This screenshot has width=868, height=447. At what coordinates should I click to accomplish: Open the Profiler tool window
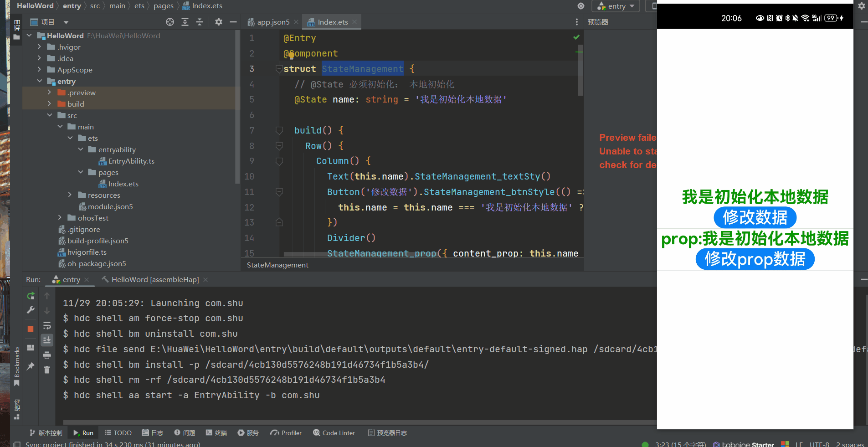coord(286,433)
